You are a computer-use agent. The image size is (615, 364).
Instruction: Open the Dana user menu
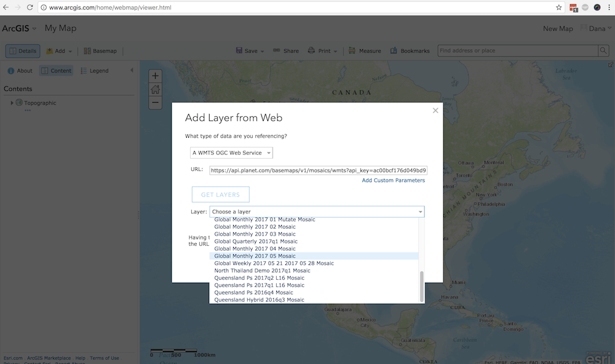(x=597, y=28)
